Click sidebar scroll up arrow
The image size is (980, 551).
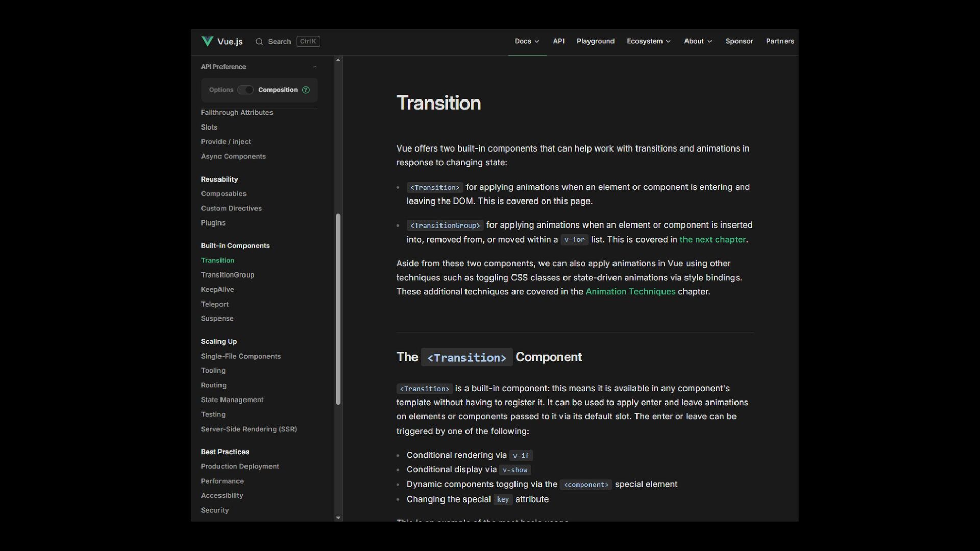[x=338, y=60]
